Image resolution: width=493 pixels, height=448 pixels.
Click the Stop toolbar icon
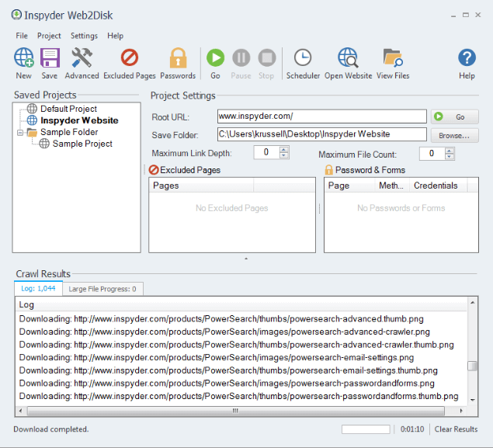[x=266, y=58]
